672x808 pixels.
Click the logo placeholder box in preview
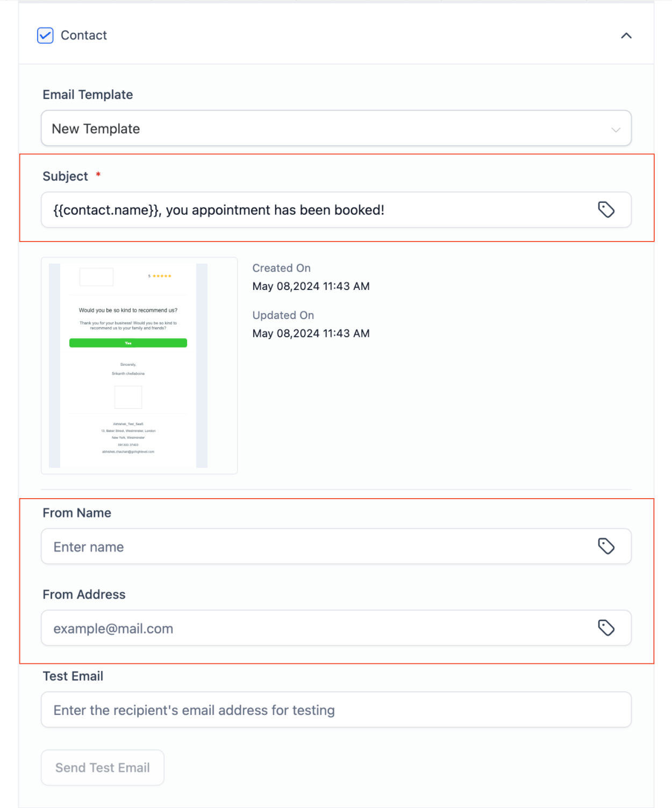[x=96, y=277]
